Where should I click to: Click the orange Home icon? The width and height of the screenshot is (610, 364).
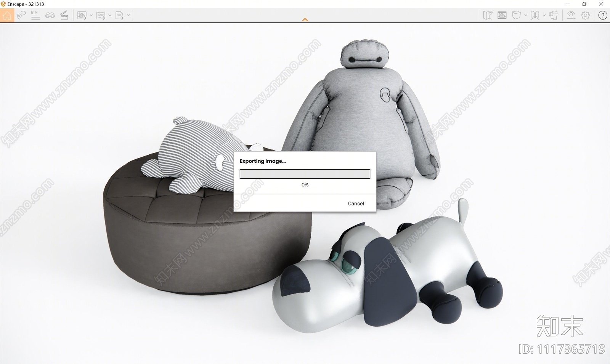pos(7,15)
